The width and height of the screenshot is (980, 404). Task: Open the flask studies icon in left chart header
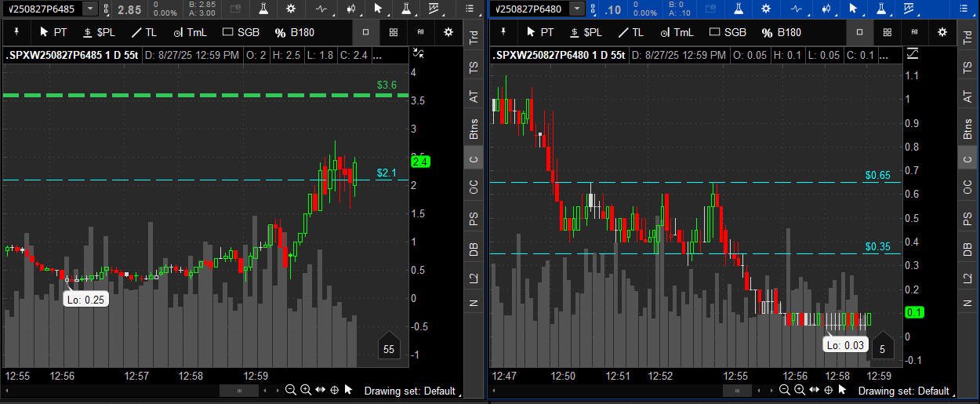(x=262, y=9)
